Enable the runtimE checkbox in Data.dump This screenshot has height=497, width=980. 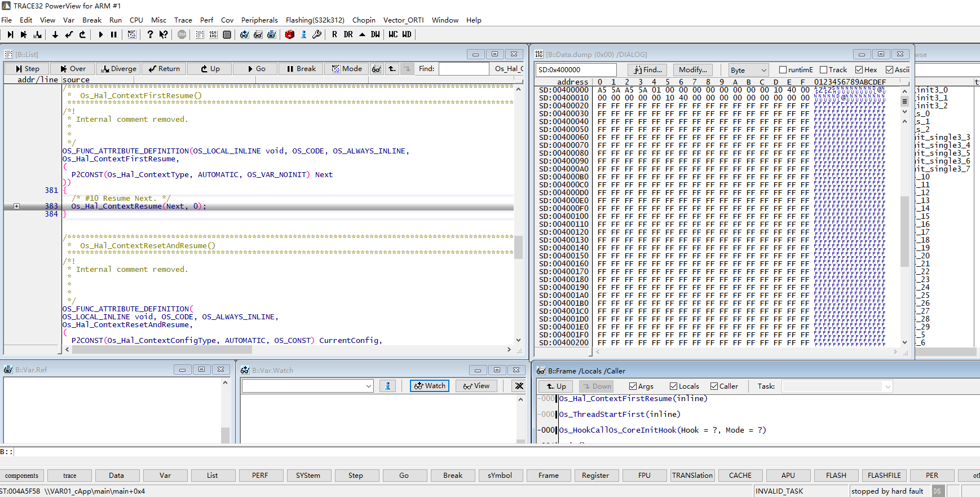(783, 70)
